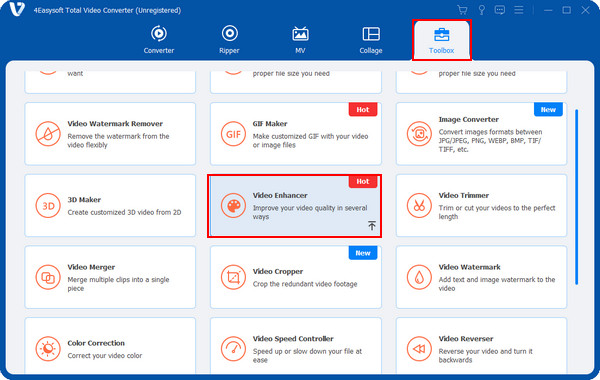Click the Video Reverser title

click(466, 338)
